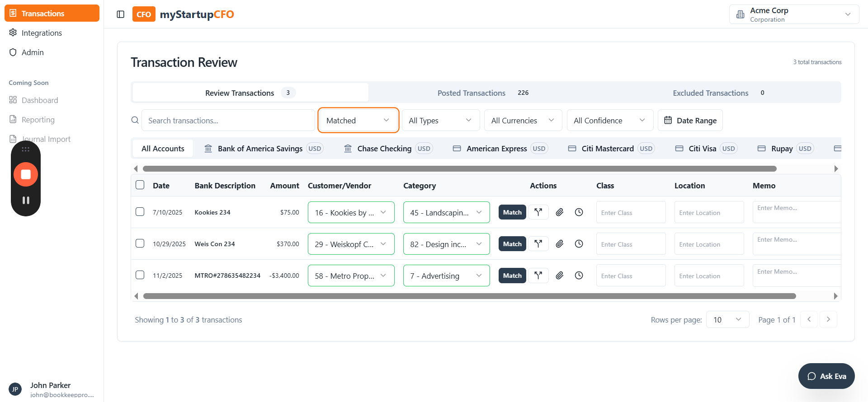The height and width of the screenshot is (402, 868).
Task: Stop the screen recording
Action: tap(26, 174)
